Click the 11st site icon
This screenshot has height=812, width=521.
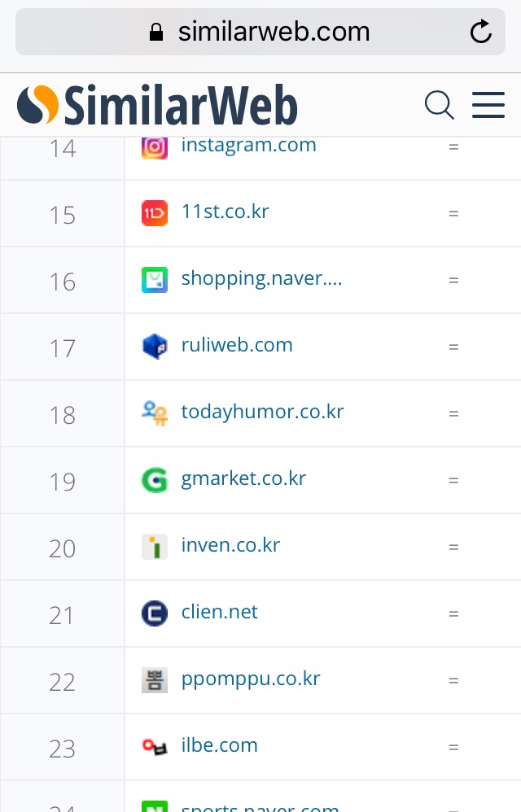pos(155,212)
